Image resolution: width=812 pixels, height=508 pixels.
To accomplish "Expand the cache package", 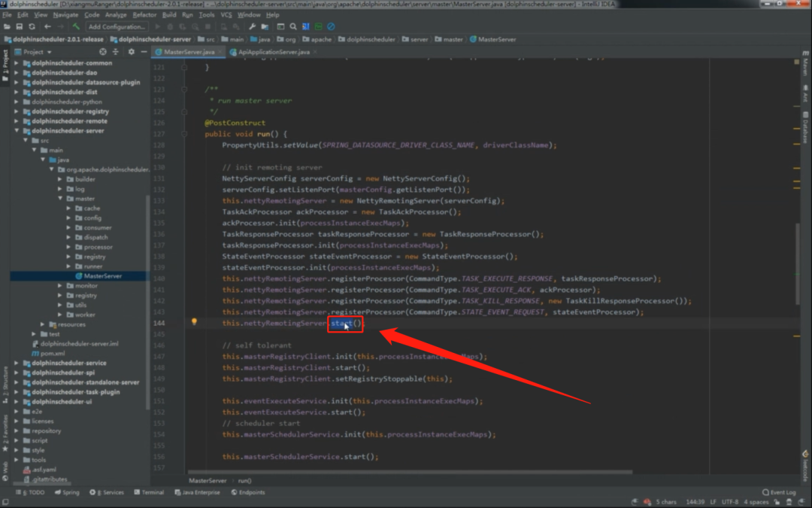I will tap(68, 208).
